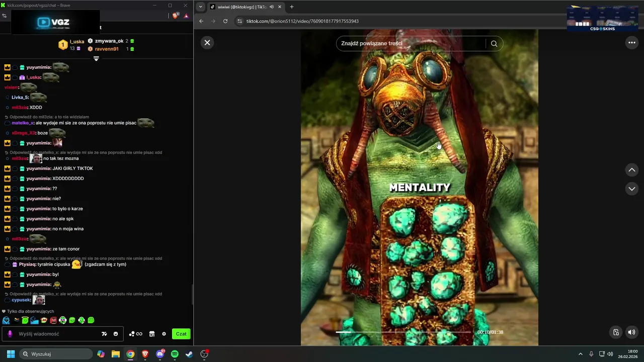The width and height of the screenshot is (644, 362).
Task: Click the yuyumimia username on JAKI GIRLY TIKTOK message
Action: [38, 168]
